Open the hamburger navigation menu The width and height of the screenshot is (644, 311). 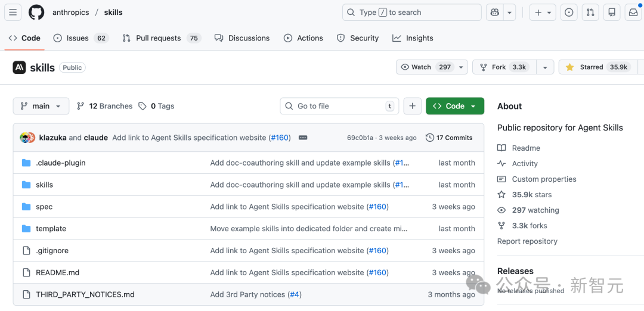(13, 13)
